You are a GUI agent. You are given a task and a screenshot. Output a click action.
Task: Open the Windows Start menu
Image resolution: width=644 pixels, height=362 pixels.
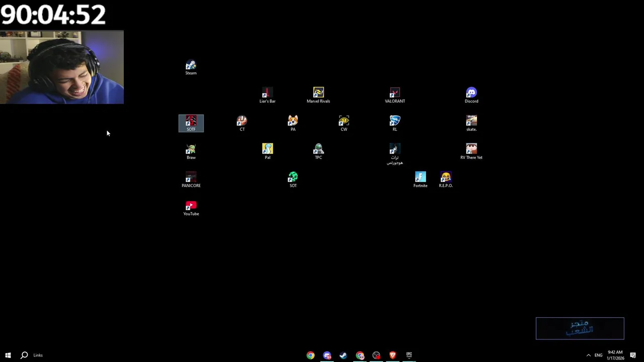click(x=8, y=355)
